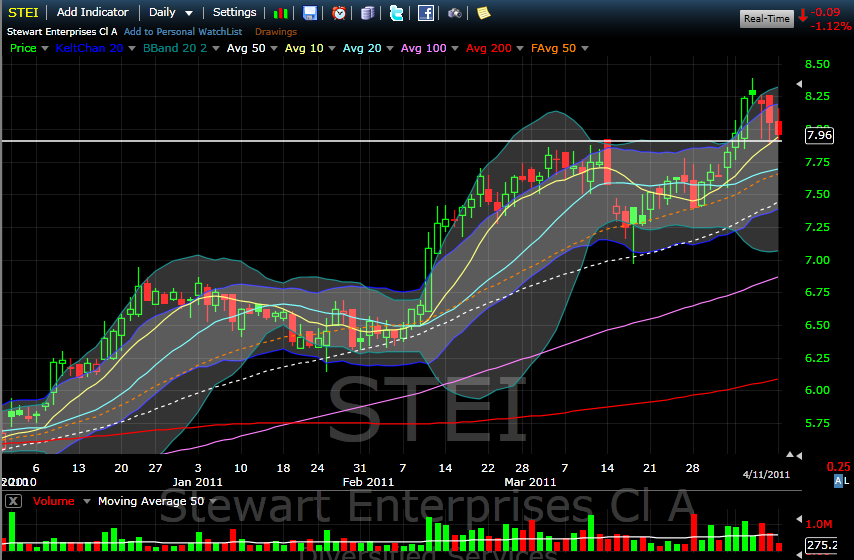This screenshot has width=854, height=560.
Task: Expand the Price indicator dropdown arrow
Action: pos(45,48)
